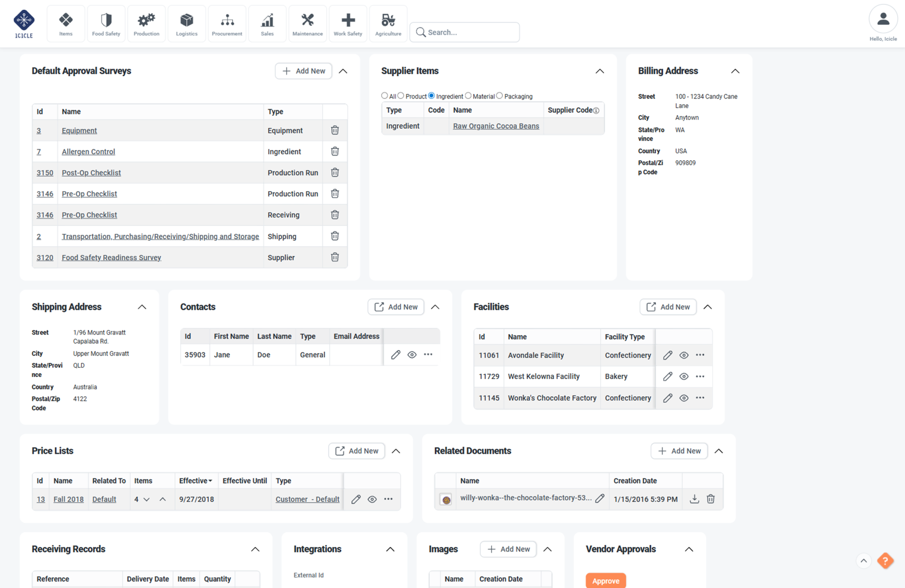
Task: Open more options for contact Jane Doe
Action: point(428,355)
